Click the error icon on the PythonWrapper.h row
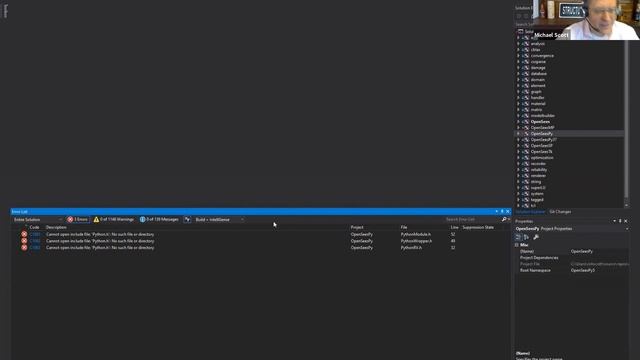 [x=24, y=241]
